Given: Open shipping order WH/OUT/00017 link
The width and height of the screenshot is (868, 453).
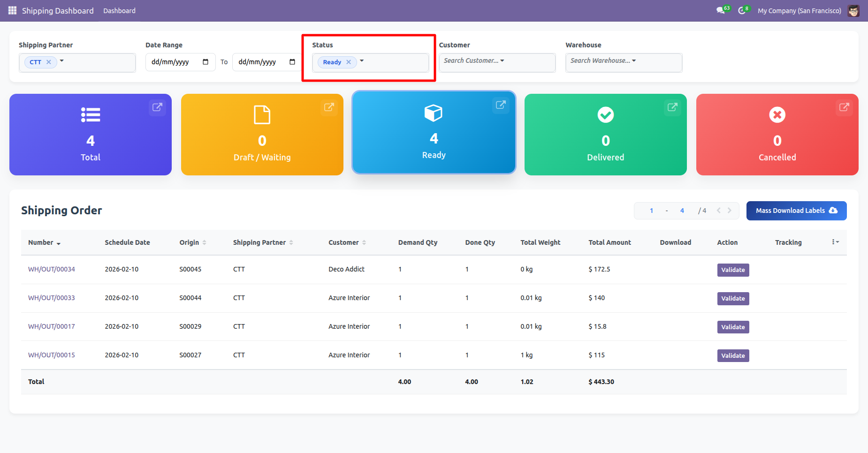Looking at the screenshot, I should [x=52, y=326].
